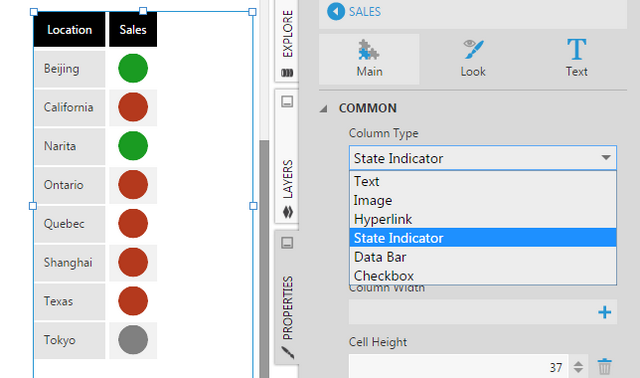Click Tokyo gray state indicator
Viewport: 640px width, 378px height.
pos(133,340)
